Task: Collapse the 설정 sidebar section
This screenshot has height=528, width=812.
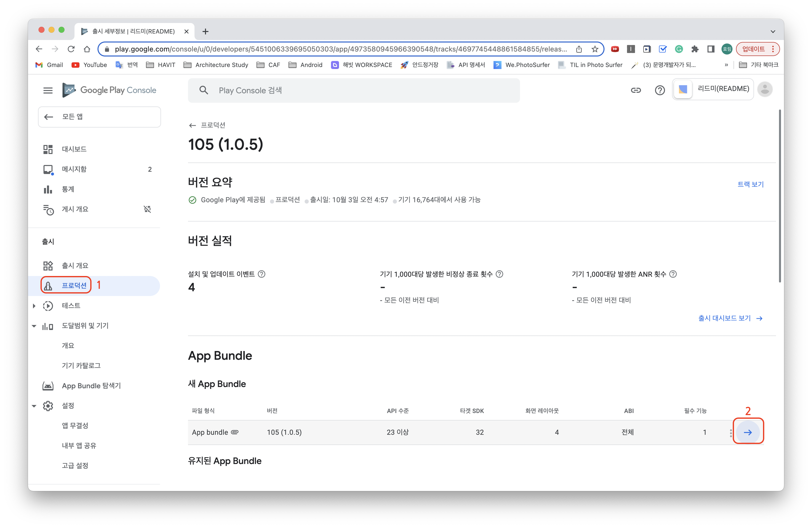Action: click(x=34, y=405)
